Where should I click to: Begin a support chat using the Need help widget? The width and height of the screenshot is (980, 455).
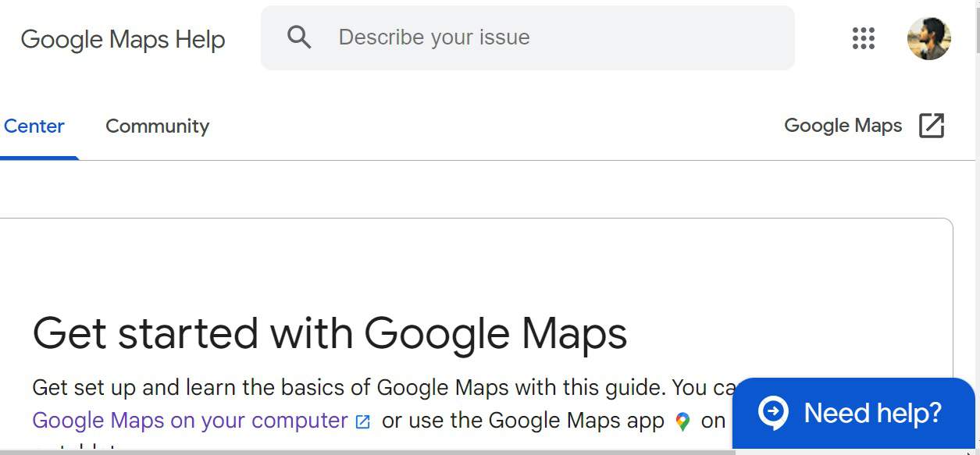[x=855, y=413]
